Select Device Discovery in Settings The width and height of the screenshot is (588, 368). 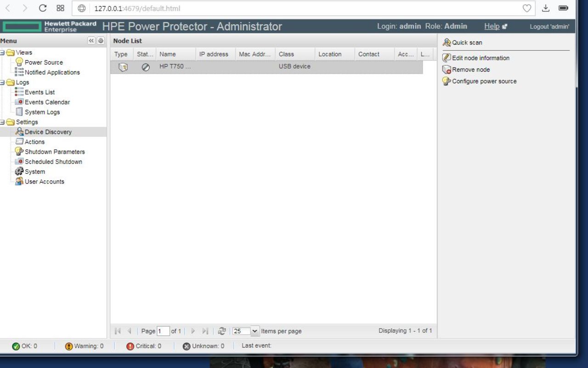(48, 132)
